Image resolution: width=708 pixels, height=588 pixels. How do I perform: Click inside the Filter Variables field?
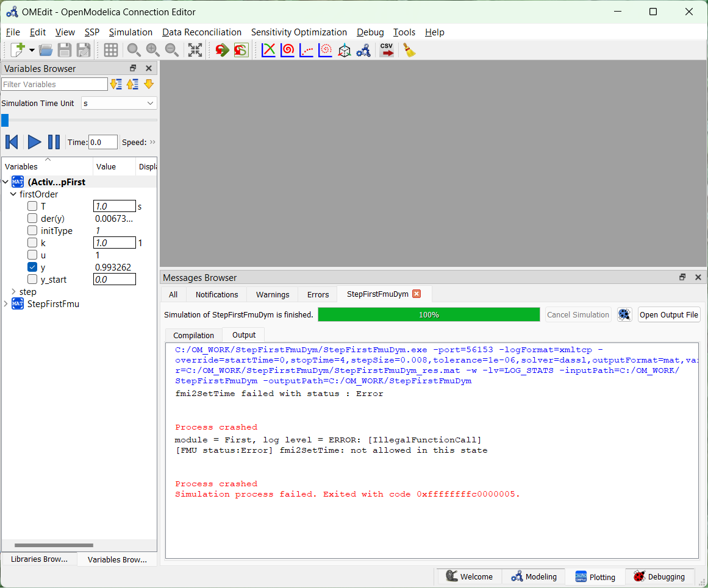click(54, 83)
